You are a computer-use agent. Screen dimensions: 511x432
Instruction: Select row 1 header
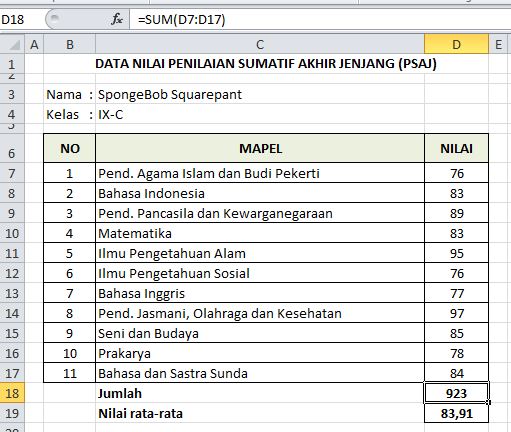[x=12, y=64]
